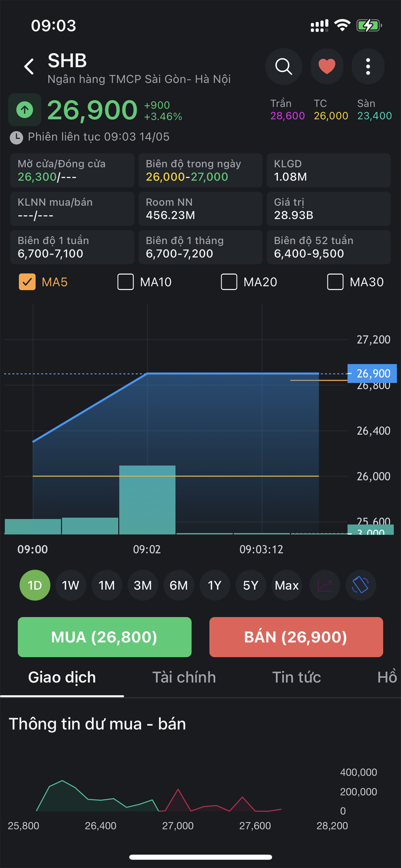Screen dimensions: 401x868
Task: Tap the green buy-side depth peak
Action: [x=62, y=781]
